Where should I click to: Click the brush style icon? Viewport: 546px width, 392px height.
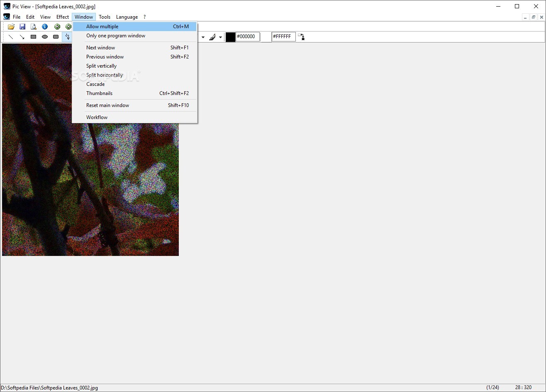pyautogui.click(x=212, y=37)
